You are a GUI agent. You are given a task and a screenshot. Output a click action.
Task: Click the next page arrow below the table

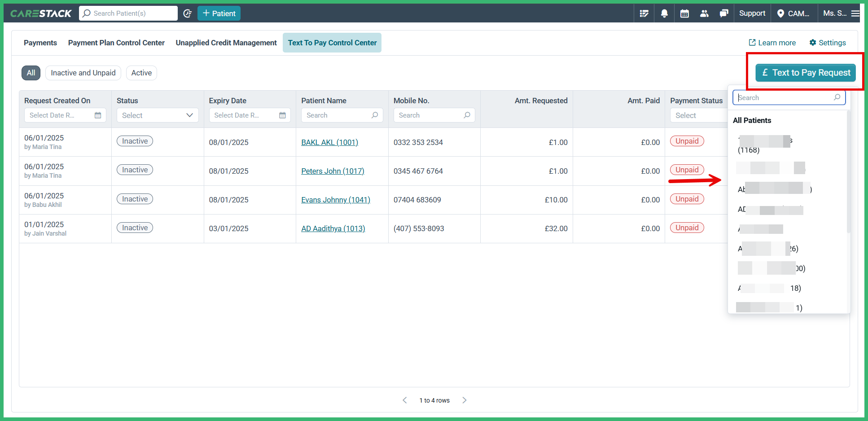click(465, 400)
